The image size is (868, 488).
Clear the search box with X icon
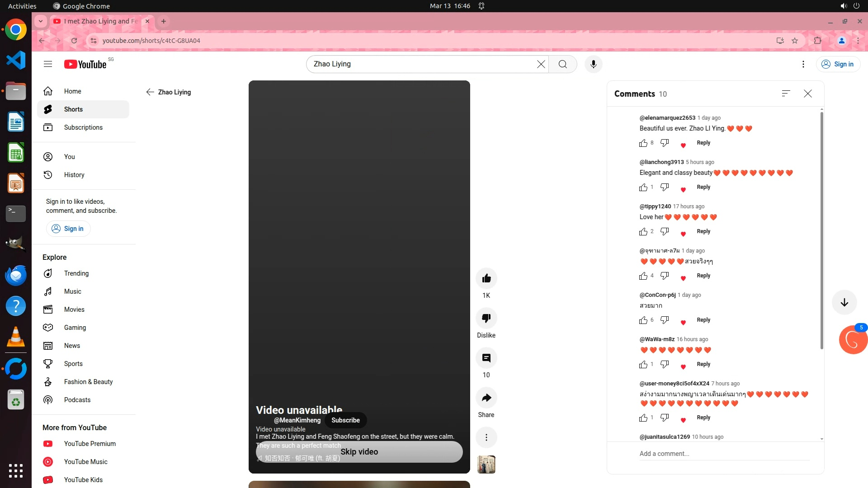541,64
